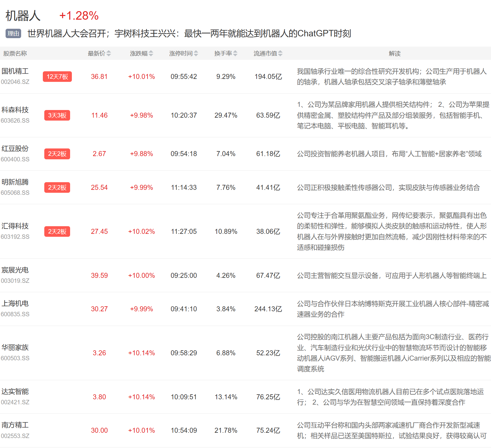Click the 理由 tag badge

(x=13, y=33)
